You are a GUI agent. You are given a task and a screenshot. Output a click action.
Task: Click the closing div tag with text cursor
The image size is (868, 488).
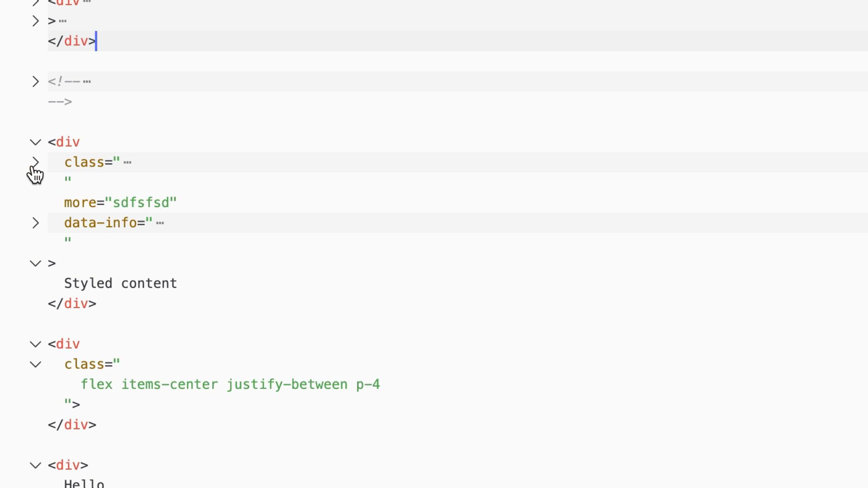[x=72, y=41]
